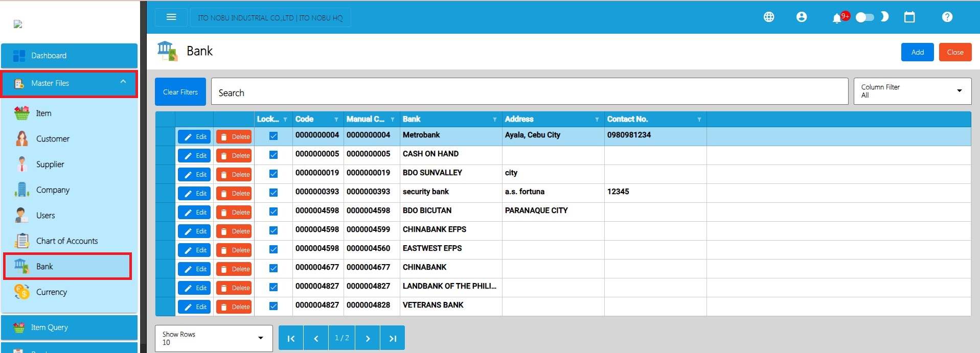This screenshot has width=980, height=353.
Task: Filter the Bank column using funnel icon
Action: pos(494,120)
